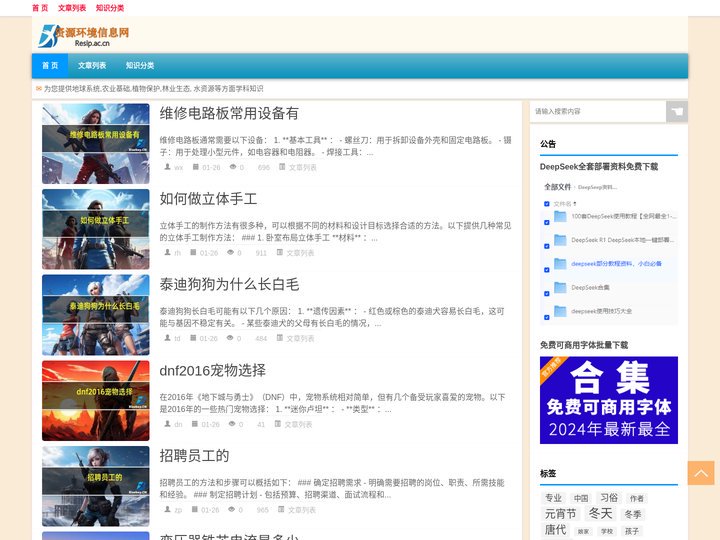The height and width of the screenshot is (540, 720).
Task: Toggle checkbox for deepseek使用技巧大全 folder
Action: pos(546,317)
